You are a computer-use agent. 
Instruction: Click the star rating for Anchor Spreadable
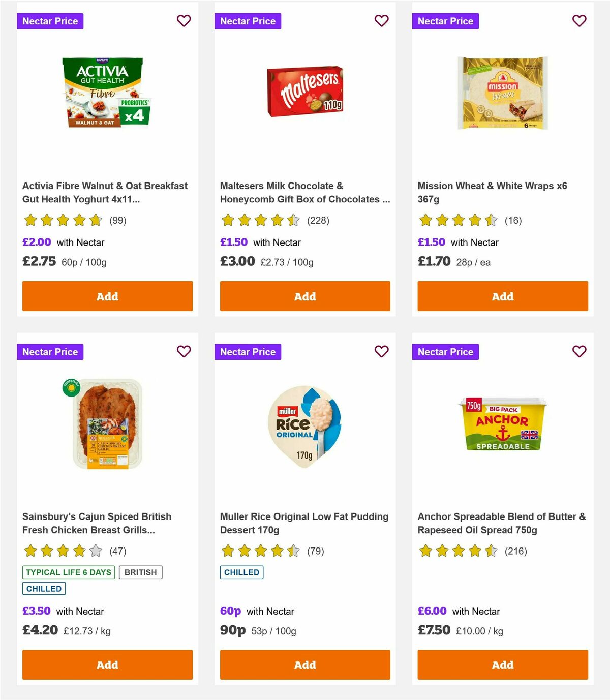pos(458,551)
